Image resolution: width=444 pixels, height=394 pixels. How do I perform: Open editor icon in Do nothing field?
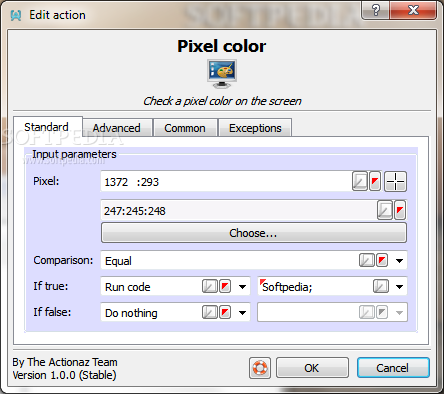coord(210,312)
